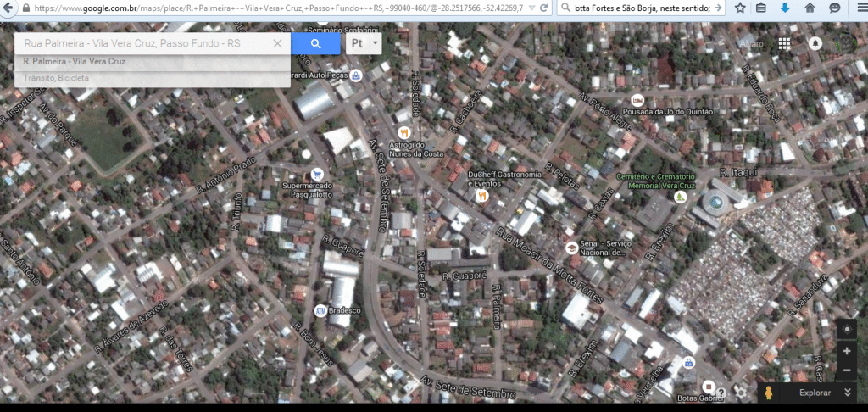Image resolution: width=868 pixels, height=412 pixels.
Task: Bookmark this page with the star
Action: tap(740, 8)
